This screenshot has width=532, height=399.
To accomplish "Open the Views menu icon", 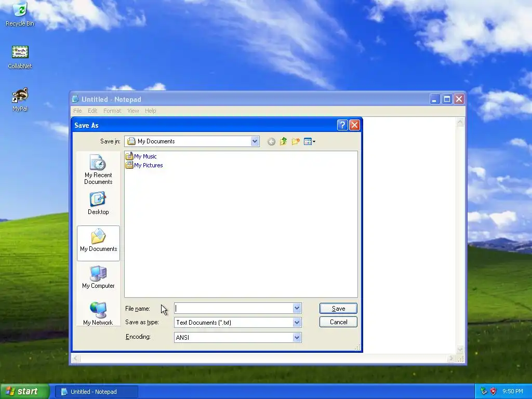I will (310, 141).
